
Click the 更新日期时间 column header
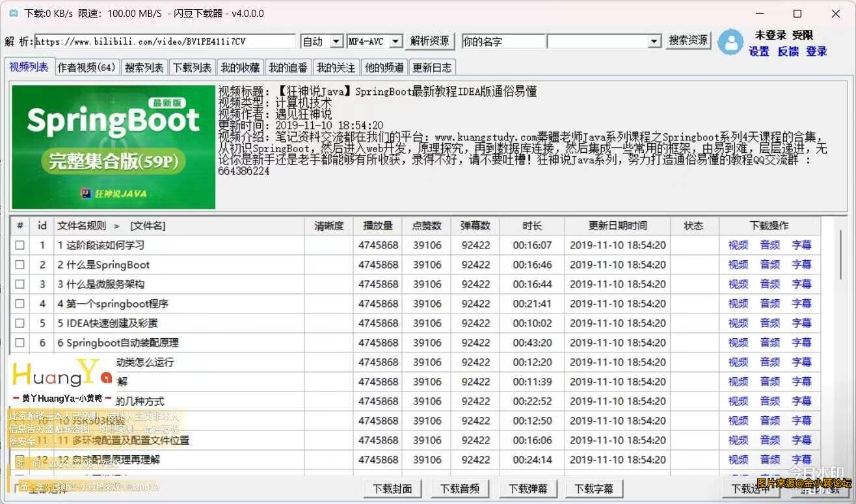pos(617,226)
